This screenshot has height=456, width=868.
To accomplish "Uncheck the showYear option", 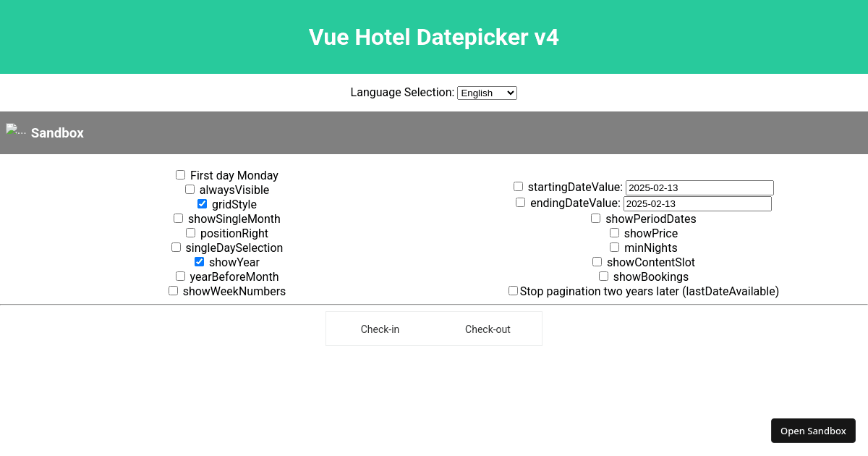I will (199, 261).
